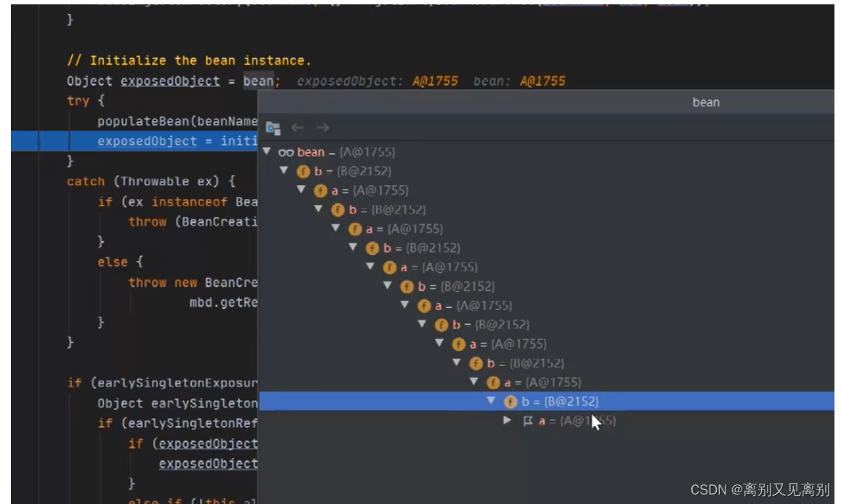The height and width of the screenshot is (504, 841).
Task: Click field icon of the first a row
Action: click(x=320, y=191)
